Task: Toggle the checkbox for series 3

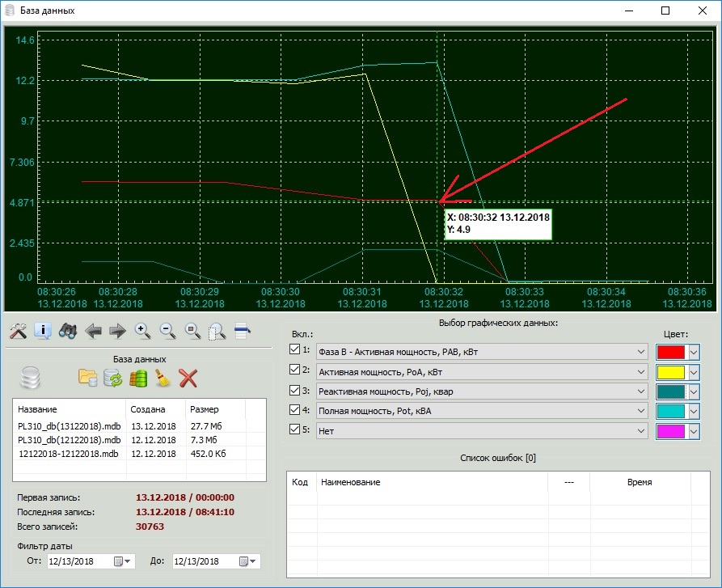Action: point(294,390)
